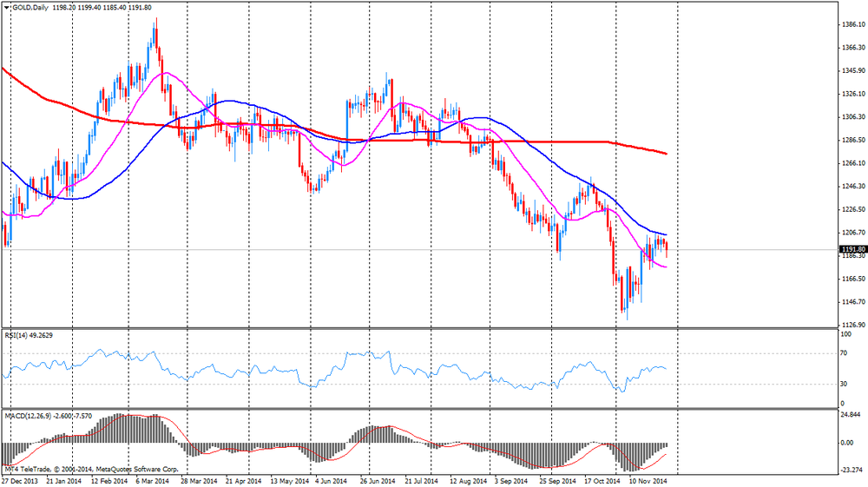Click the 12 Feb 2014 date label
This screenshot has height=487, width=868.
[x=109, y=481]
